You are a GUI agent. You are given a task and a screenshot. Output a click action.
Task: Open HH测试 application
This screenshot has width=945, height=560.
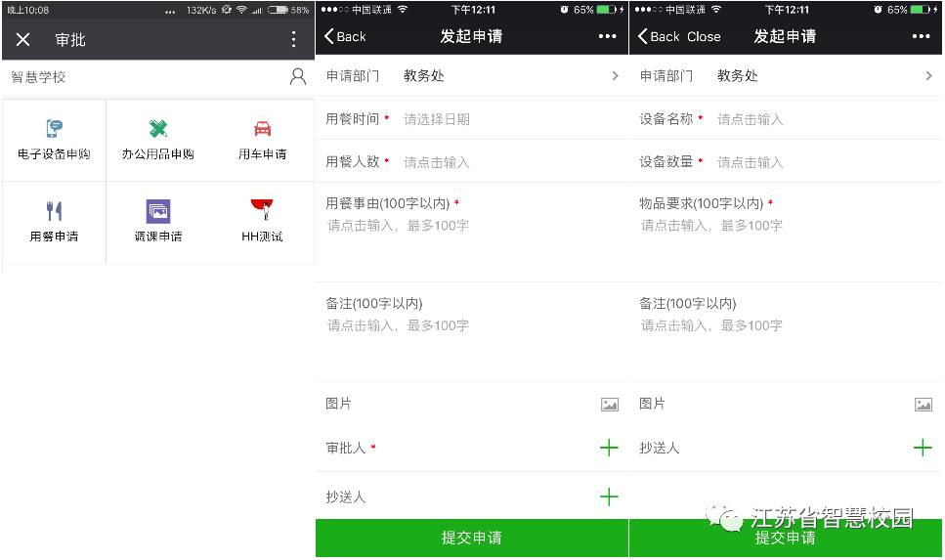click(x=262, y=221)
